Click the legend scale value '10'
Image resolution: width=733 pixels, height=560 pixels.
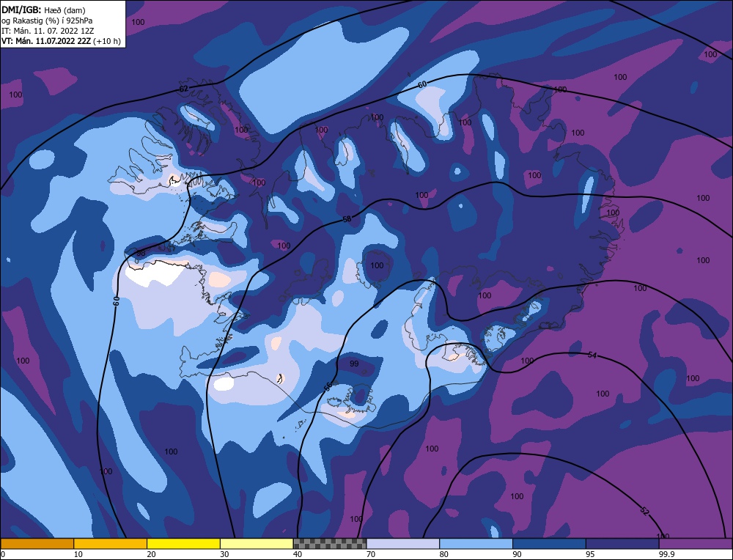point(78,554)
